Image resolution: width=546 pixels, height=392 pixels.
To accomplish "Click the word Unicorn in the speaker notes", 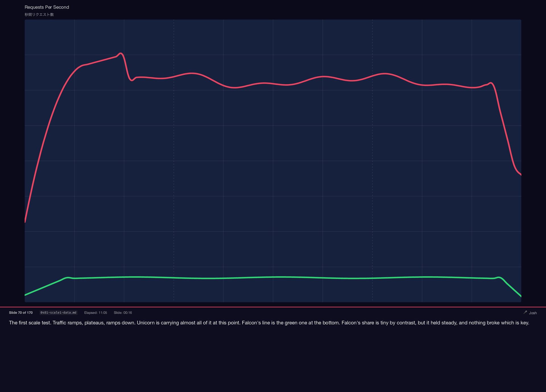I will click(146, 323).
